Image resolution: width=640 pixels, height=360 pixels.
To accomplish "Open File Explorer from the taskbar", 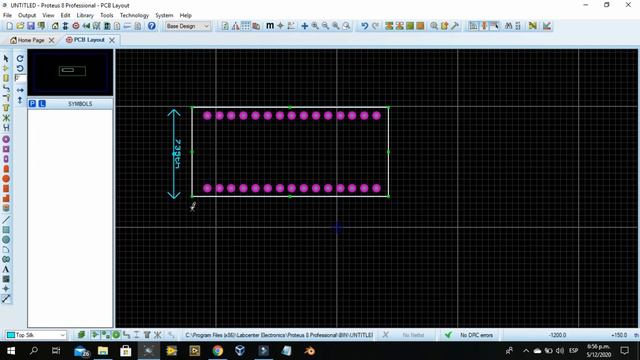I will click(103, 351).
